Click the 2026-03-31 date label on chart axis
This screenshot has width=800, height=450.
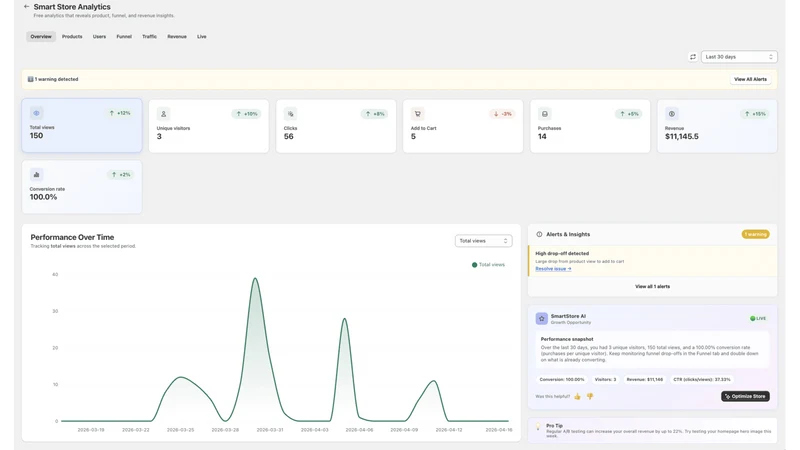tap(269, 430)
